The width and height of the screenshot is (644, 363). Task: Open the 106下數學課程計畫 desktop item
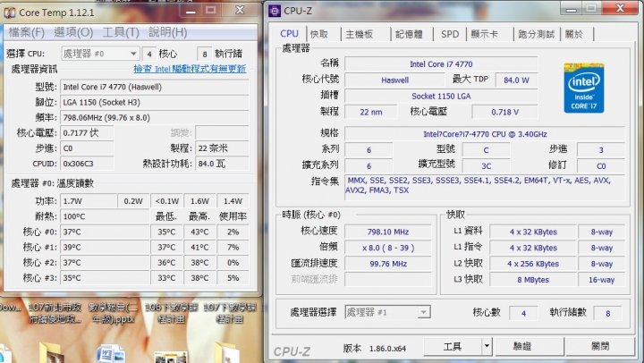[171, 313]
